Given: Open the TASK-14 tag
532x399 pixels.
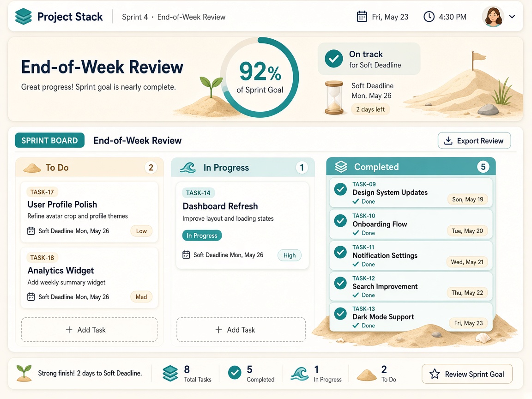Looking at the screenshot, I should point(198,193).
